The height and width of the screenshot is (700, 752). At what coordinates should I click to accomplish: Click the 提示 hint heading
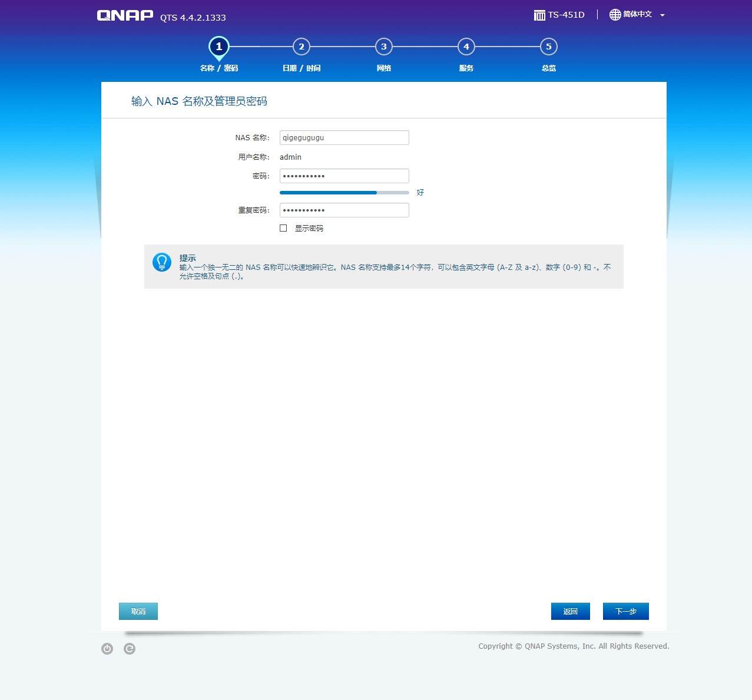coord(188,258)
